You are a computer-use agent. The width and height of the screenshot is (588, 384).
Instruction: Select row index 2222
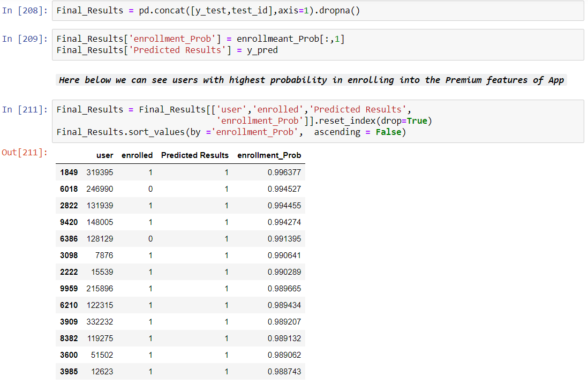69,272
